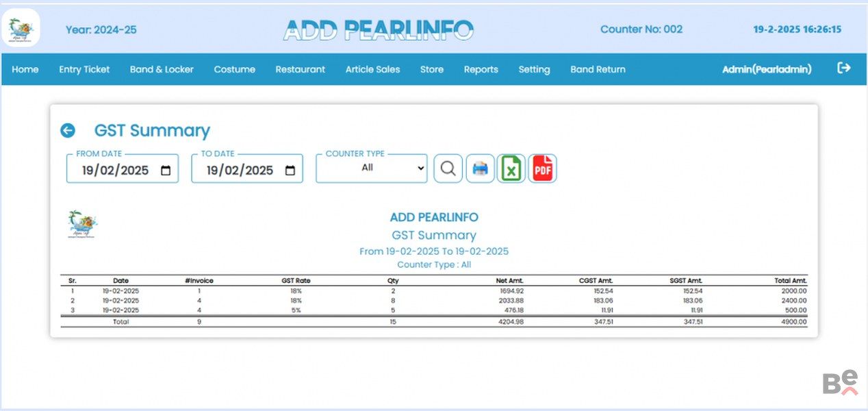Click the report logo thumbnail
The height and width of the screenshot is (411, 868).
[x=83, y=224]
